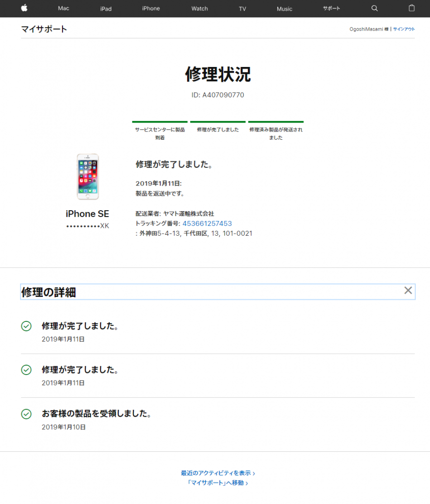Open the iPhone menu item
The image size is (430, 504).
[151, 8]
